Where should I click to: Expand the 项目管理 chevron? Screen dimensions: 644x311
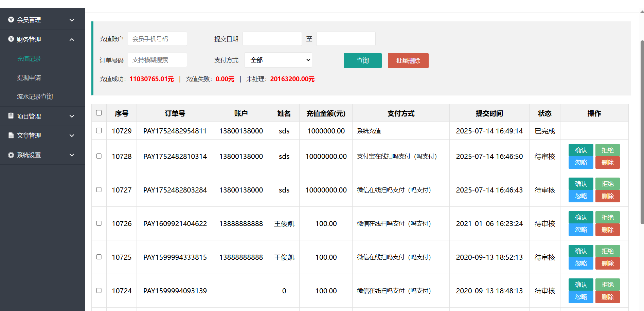click(x=72, y=116)
